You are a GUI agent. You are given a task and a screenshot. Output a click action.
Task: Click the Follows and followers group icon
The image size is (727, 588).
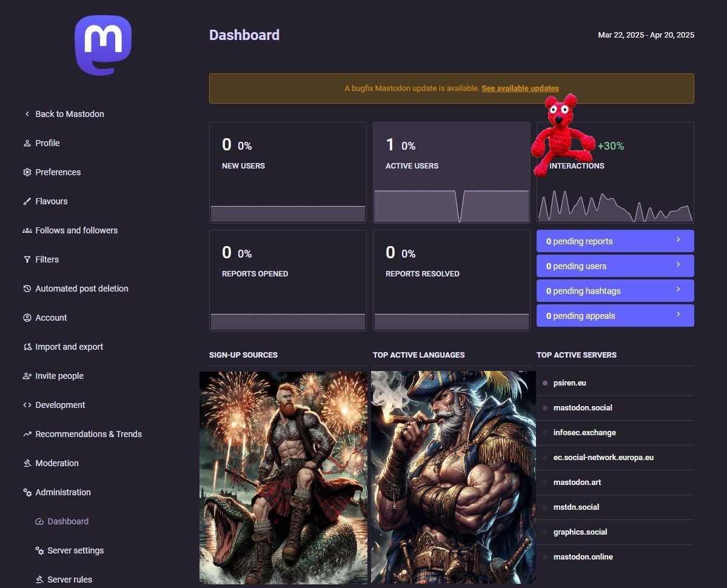[x=27, y=231]
